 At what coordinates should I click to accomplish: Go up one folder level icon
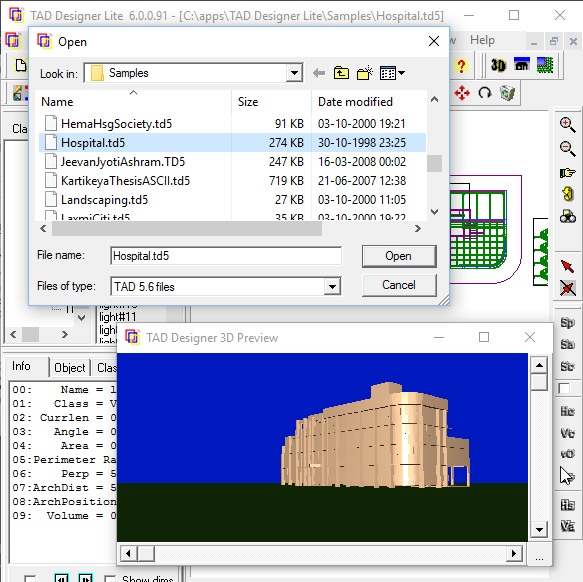341,73
